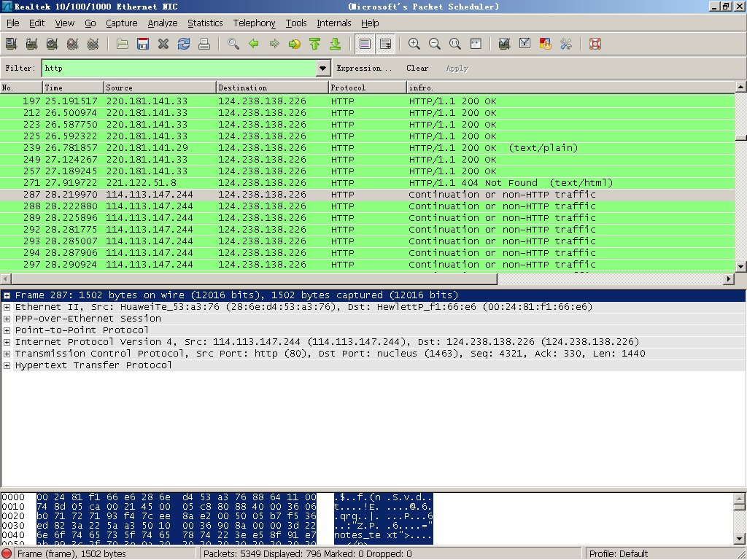Viewport: 747px width, 560px height.
Task: Start a new live capture icon
Action: pos(52,44)
